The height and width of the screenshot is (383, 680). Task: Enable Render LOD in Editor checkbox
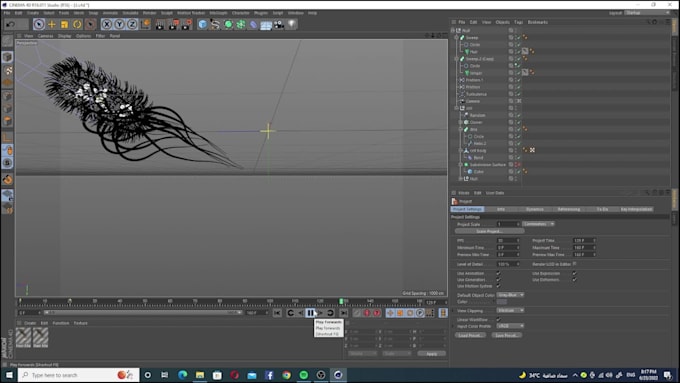click(574, 264)
